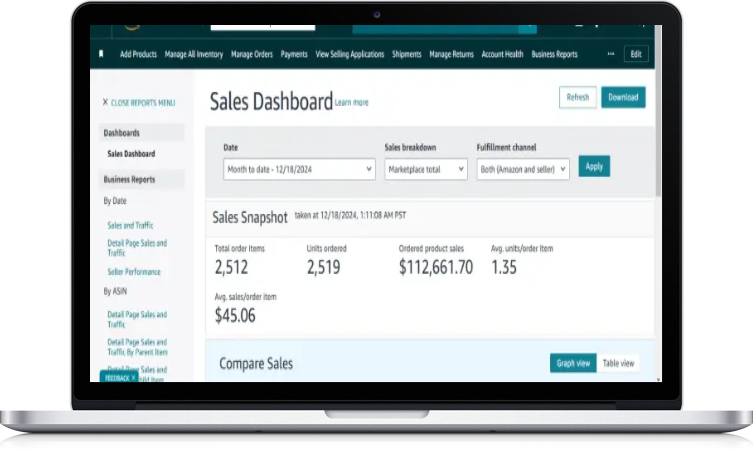The width and height of the screenshot is (753, 450).
Task: Open the Seller Performance report in the sidebar
Action: click(x=134, y=272)
